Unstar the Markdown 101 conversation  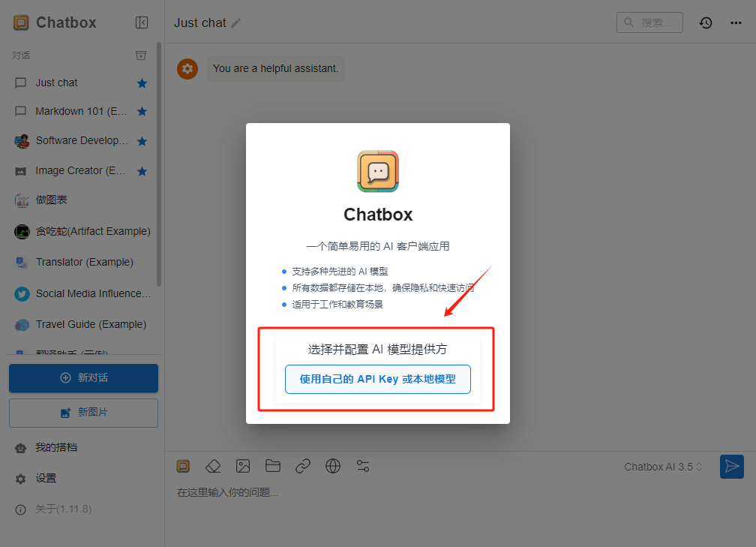click(x=142, y=111)
